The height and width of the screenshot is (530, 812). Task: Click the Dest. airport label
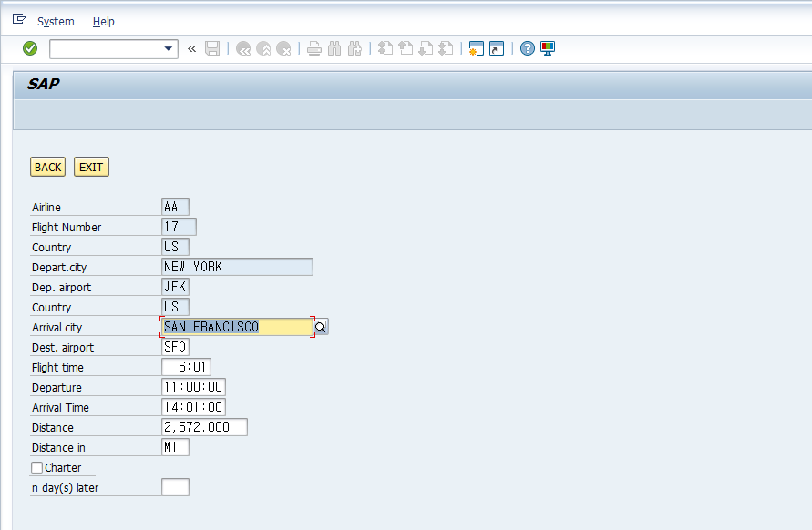pos(63,348)
